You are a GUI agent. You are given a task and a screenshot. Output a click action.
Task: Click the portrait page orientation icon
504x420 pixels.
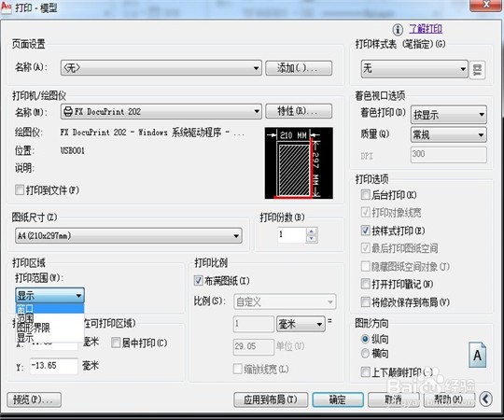tap(477, 355)
